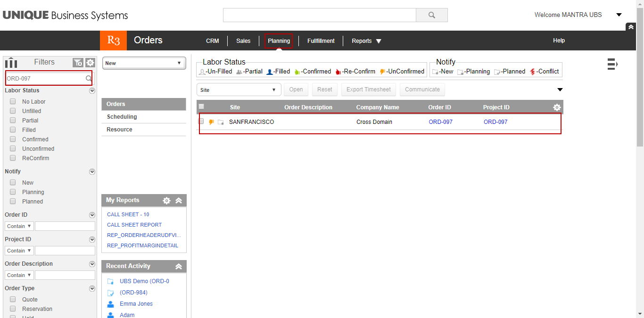Select all rows using the header checkbox

pos(201,107)
